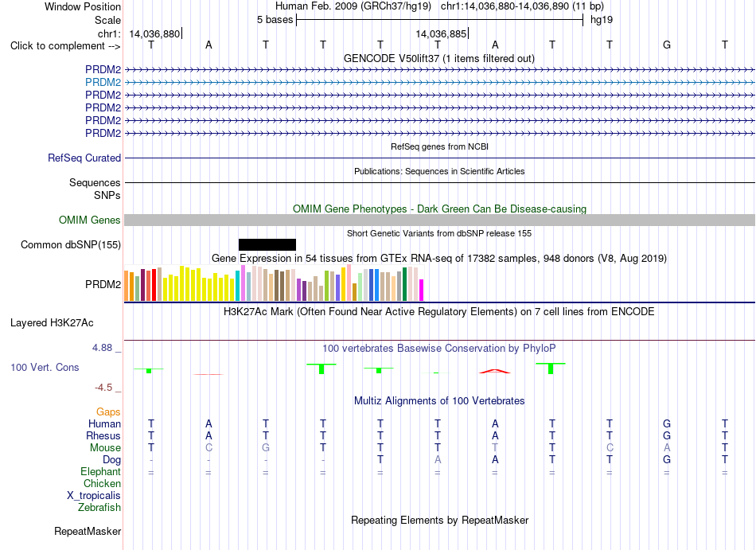Click the orange Gaps label

(108, 412)
